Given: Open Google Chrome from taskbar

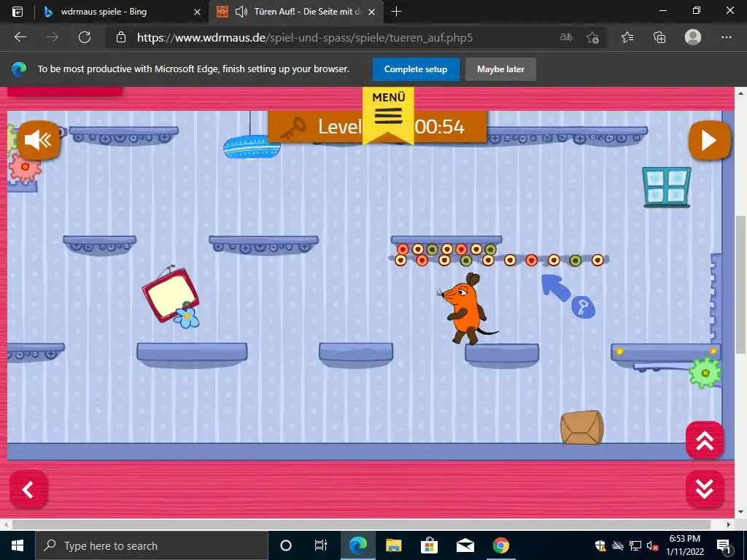Looking at the screenshot, I should coord(500,545).
